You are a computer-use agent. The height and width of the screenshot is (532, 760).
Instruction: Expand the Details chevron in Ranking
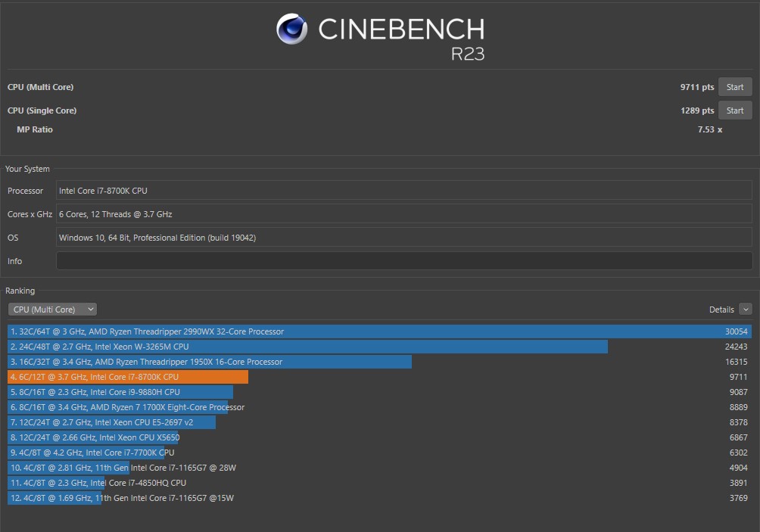(x=746, y=309)
